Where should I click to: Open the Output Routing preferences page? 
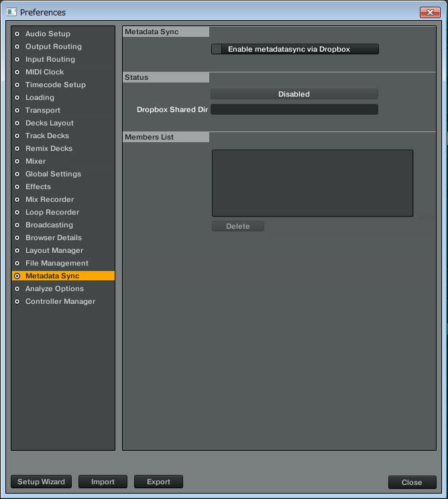point(63,46)
